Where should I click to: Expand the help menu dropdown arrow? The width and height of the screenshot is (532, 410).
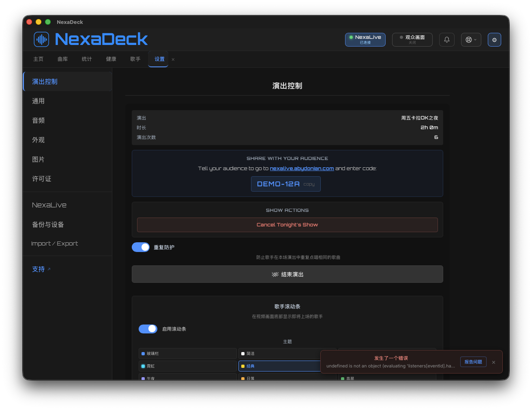click(x=475, y=40)
